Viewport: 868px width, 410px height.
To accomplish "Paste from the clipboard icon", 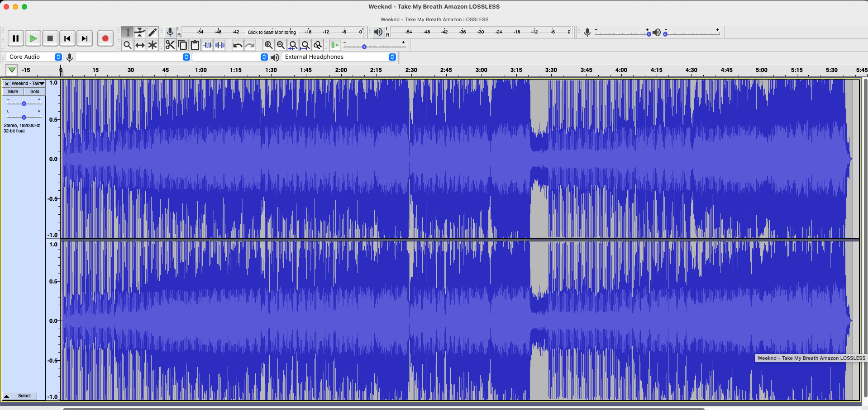I will 195,45.
